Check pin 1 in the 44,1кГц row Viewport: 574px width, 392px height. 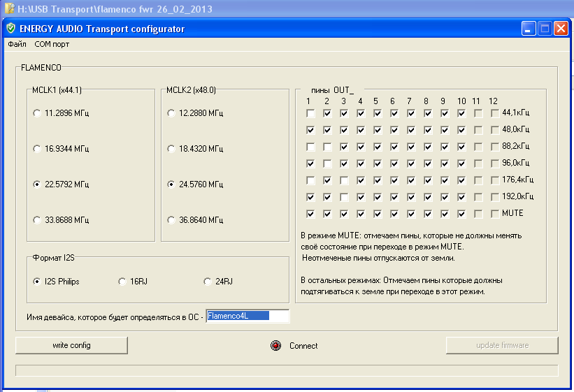coord(310,113)
